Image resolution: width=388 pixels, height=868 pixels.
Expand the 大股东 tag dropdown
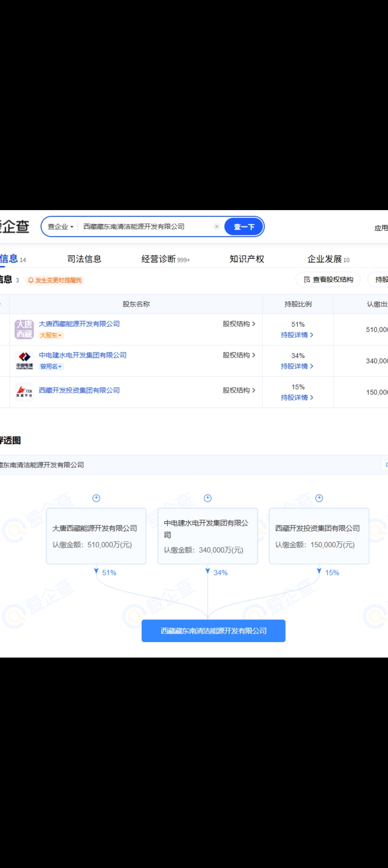pos(51,335)
